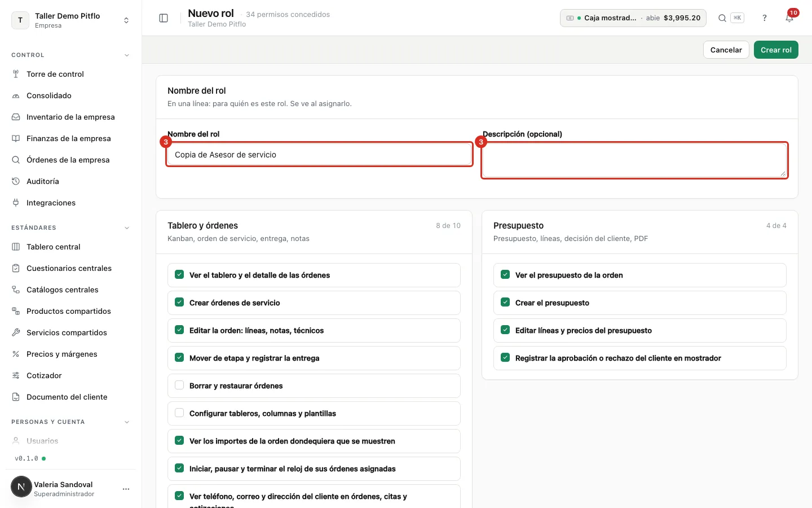
Task: Uncheck 'Crear el presupuesto' permission
Action: (x=505, y=303)
